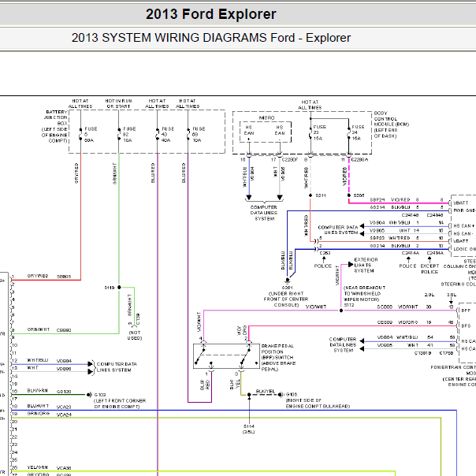Click the ground label "G103"

pyautogui.click(x=100, y=395)
